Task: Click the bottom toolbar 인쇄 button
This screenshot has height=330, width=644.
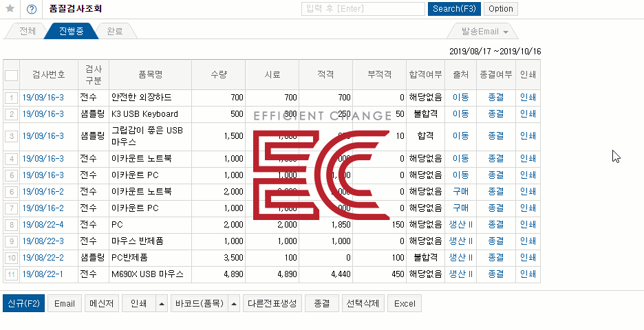Action: tap(139, 304)
